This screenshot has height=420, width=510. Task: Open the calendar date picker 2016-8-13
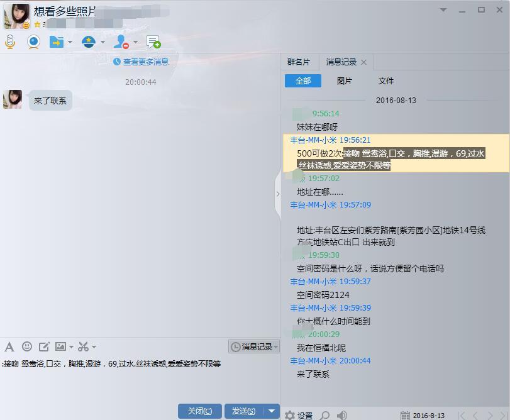tap(422, 416)
